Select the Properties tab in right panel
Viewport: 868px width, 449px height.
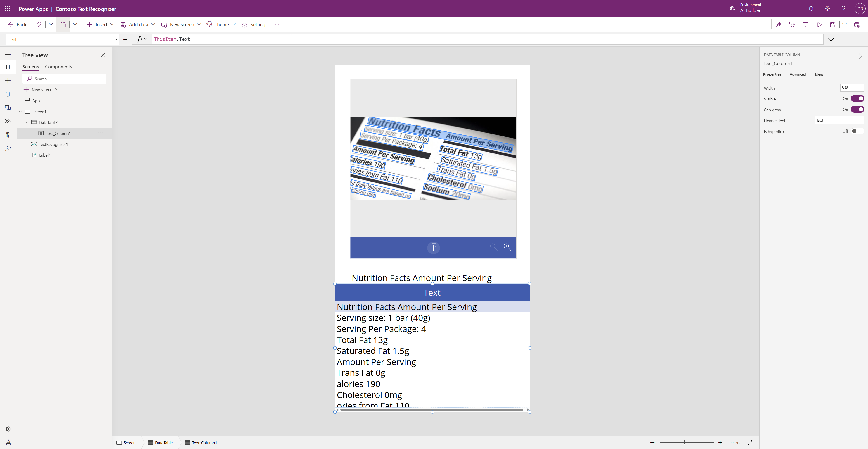[772, 74]
